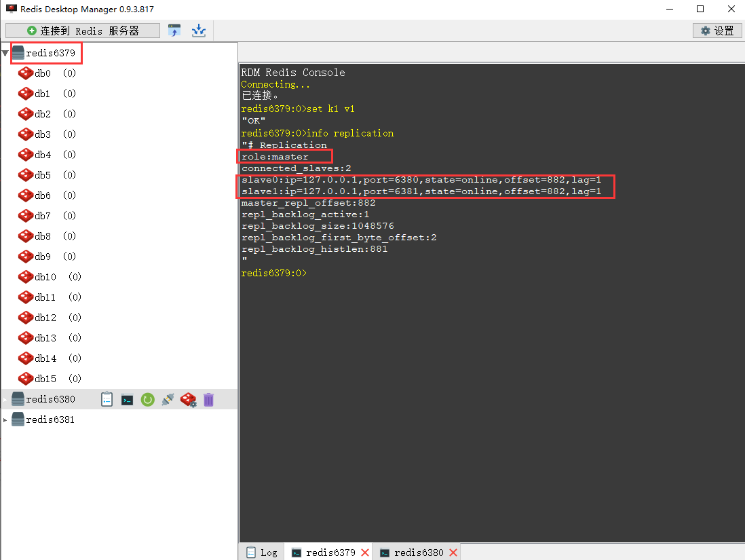Click the slave1 port=6381 line

coord(421,191)
